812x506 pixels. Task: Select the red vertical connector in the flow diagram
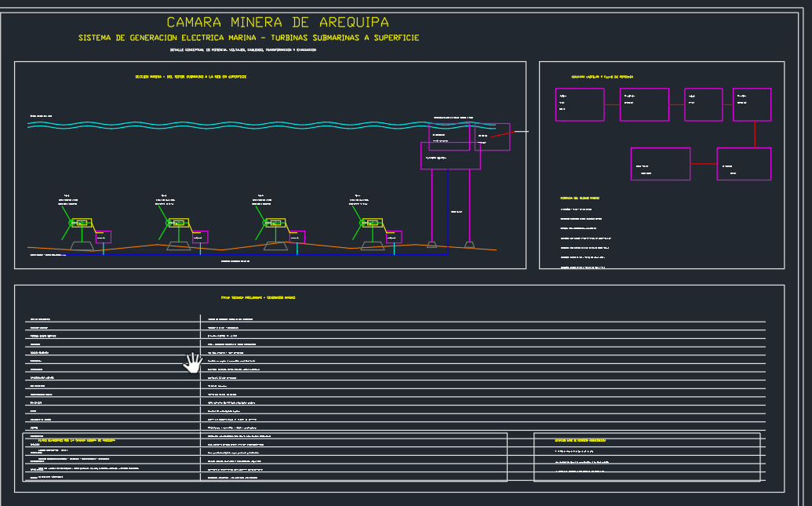755,134
